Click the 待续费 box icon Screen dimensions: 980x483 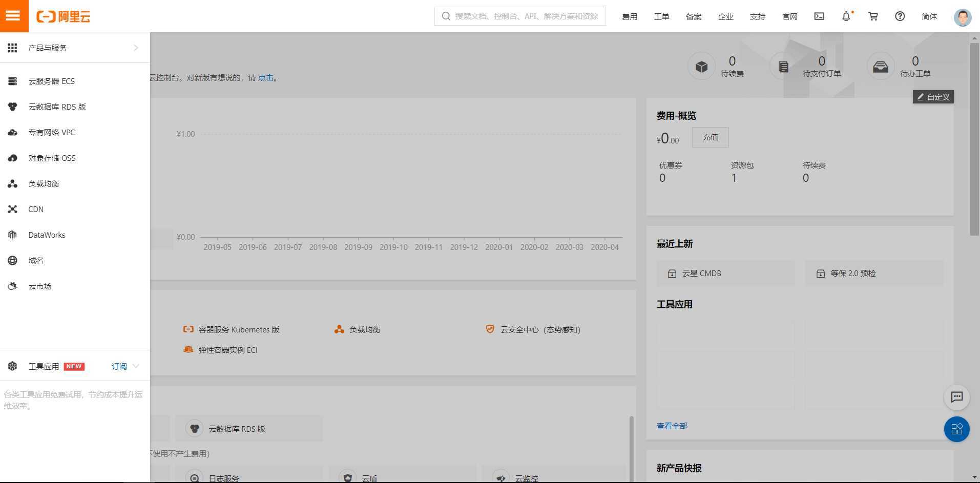click(701, 67)
